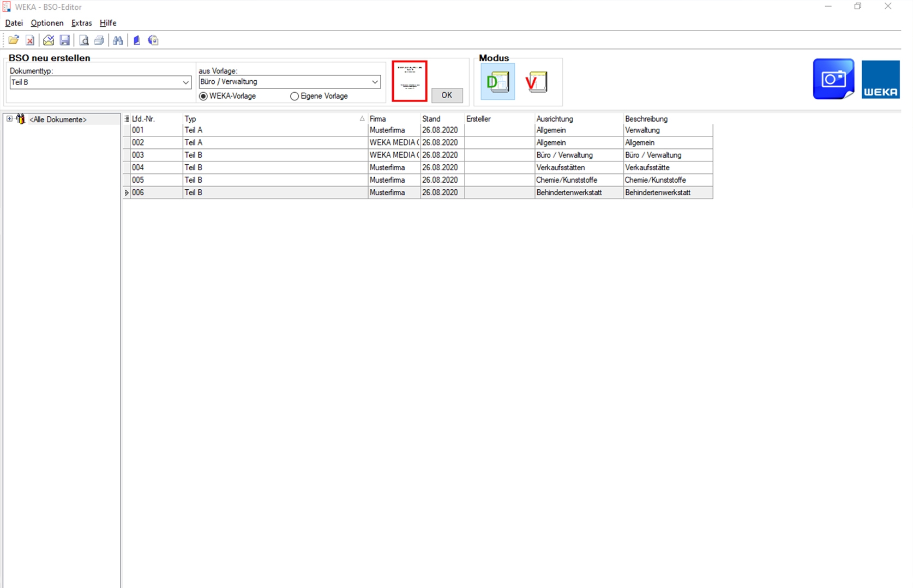Click the Ersteller column header
Screen dimensions: 913x588
point(500,118)
